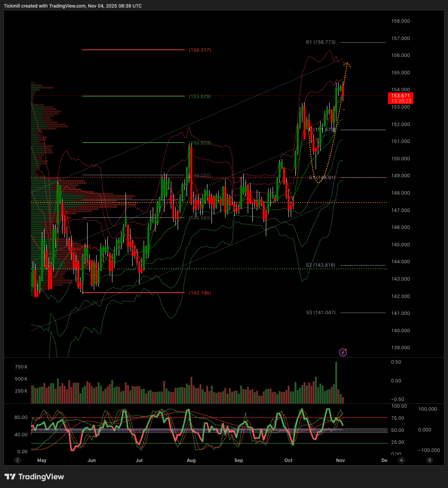Image resolution: width=448 pixels, height=488 pixels.
Task: Click the 750 K volume axis label
Action: 21,367
